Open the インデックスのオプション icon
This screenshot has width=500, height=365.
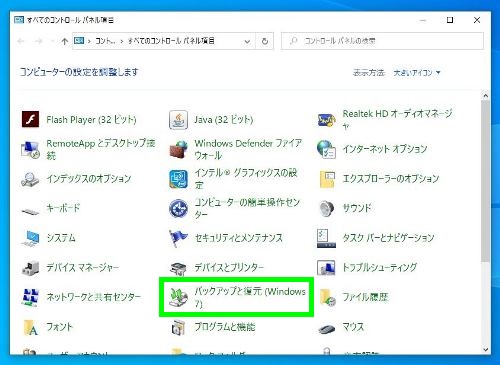30,179
